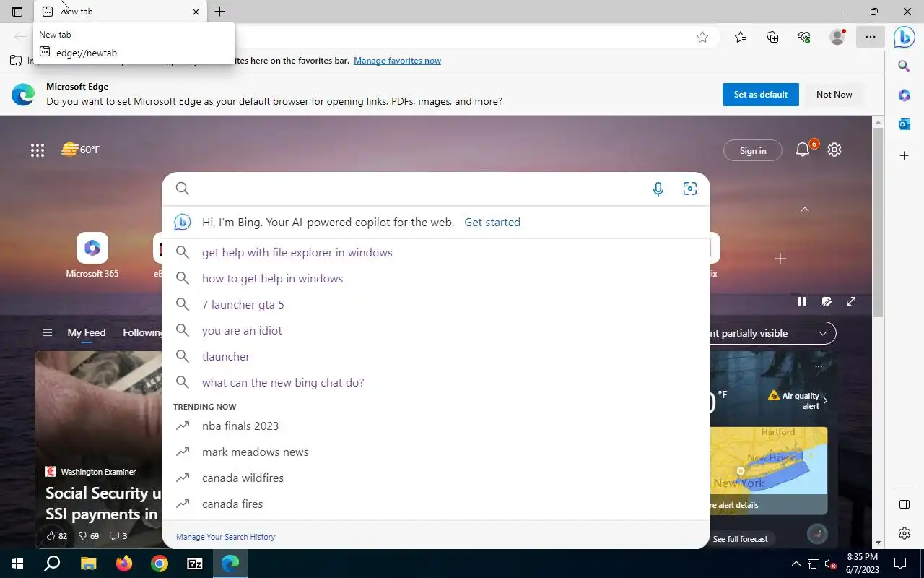The image size is (924, 578).
Task: Select suggestion how to get help in windows
Action: pos(436,279)
